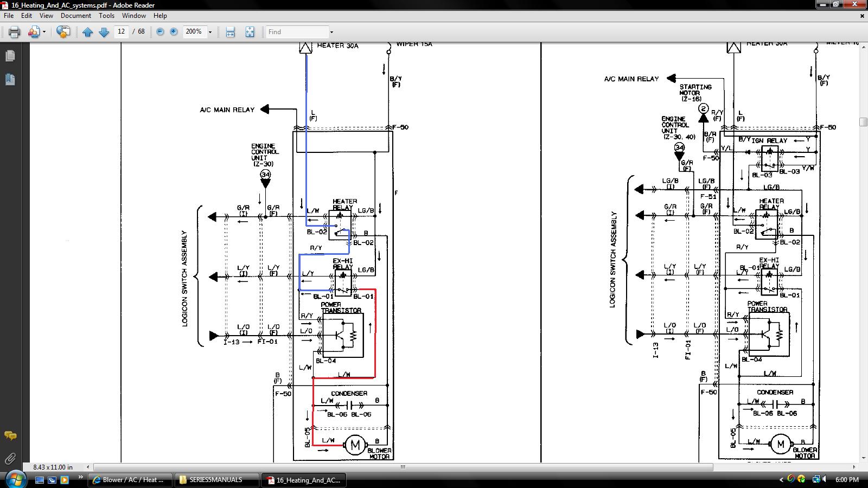Toggle the fit width scrolling mode icon
The width and height of the screenshot is (868, 488).
pos(230,32)
